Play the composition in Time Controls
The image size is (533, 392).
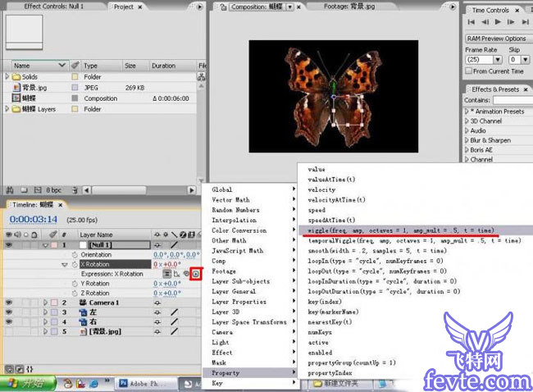(498, 22)
